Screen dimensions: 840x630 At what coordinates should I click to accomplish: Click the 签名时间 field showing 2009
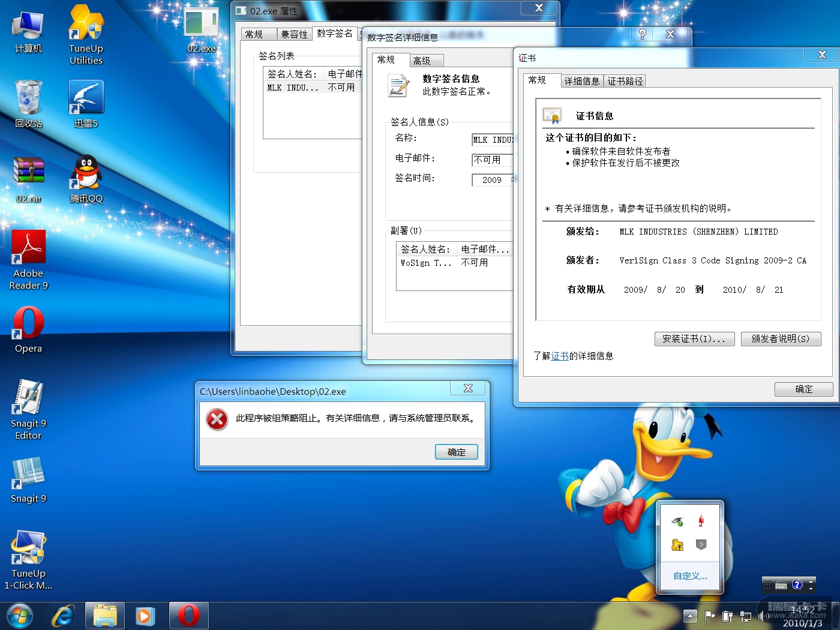coord(493,180)
